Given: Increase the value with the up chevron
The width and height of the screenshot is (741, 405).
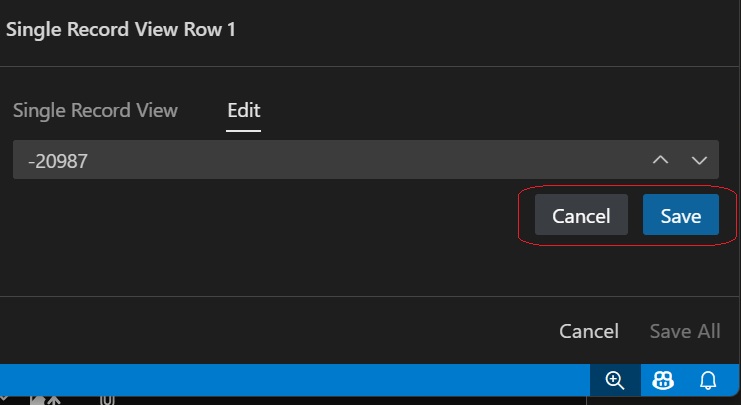Looking at the screenshot, I should tap(660, 159).
